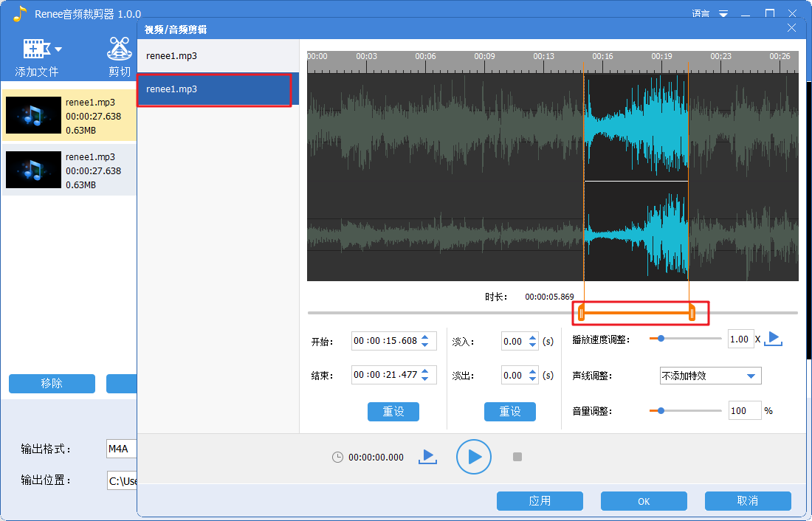
Task: Click first renee1.mp3 thumbnail in main window
Action: tap(34, 115)
